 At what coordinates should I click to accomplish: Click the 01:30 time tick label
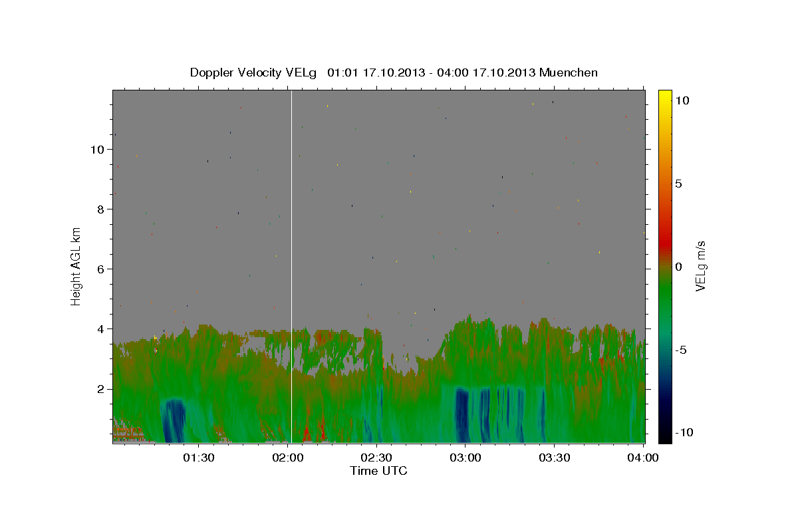[x=199, y=458]
